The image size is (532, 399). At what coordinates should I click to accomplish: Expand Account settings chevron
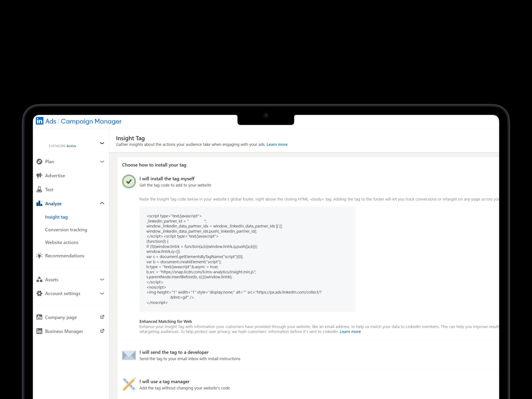(102, 293)
